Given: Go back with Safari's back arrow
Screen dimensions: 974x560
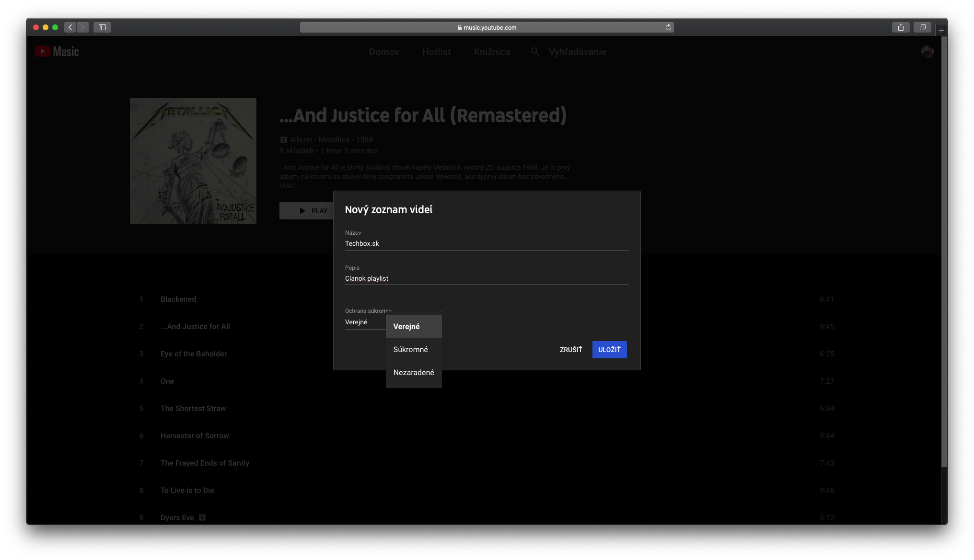Looking at the screenshot, I should [70, 27].
